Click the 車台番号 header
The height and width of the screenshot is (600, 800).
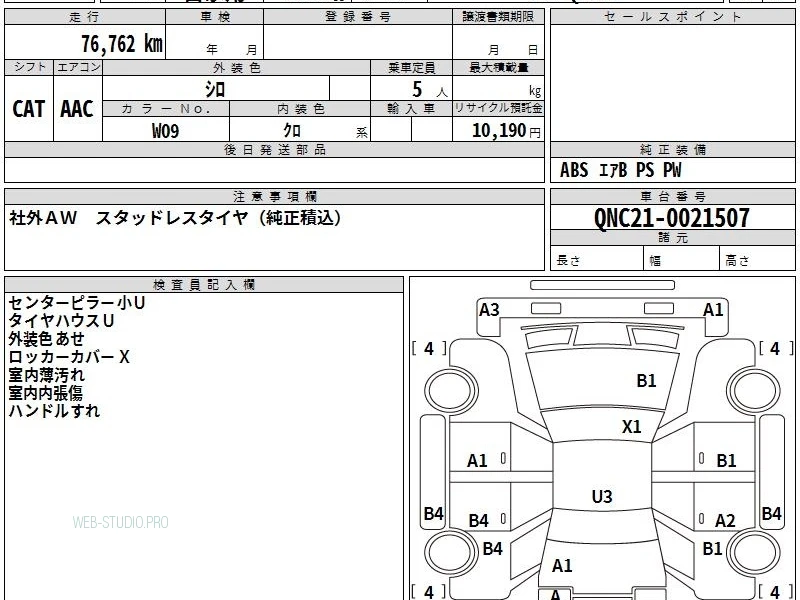672,196
